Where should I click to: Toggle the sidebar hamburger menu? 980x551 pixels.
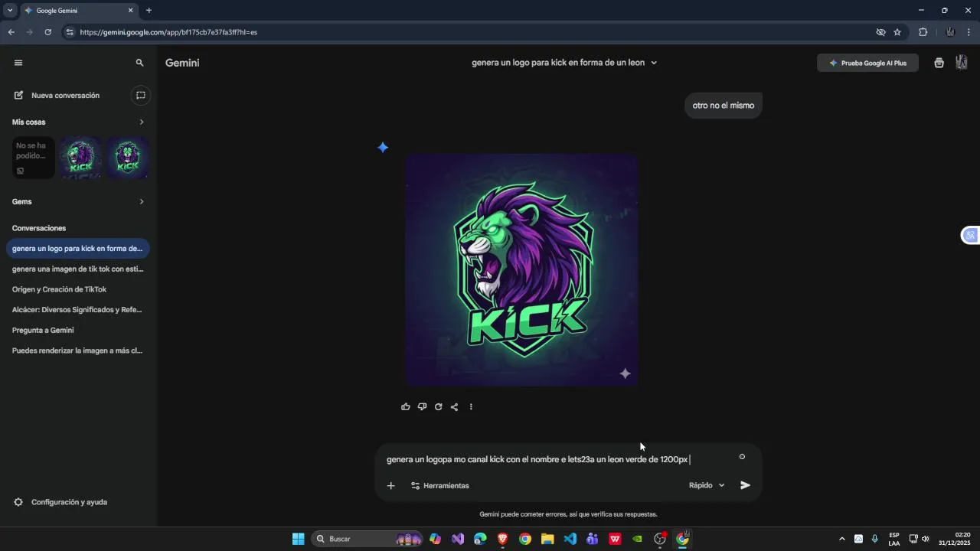(x=18, y=63)
